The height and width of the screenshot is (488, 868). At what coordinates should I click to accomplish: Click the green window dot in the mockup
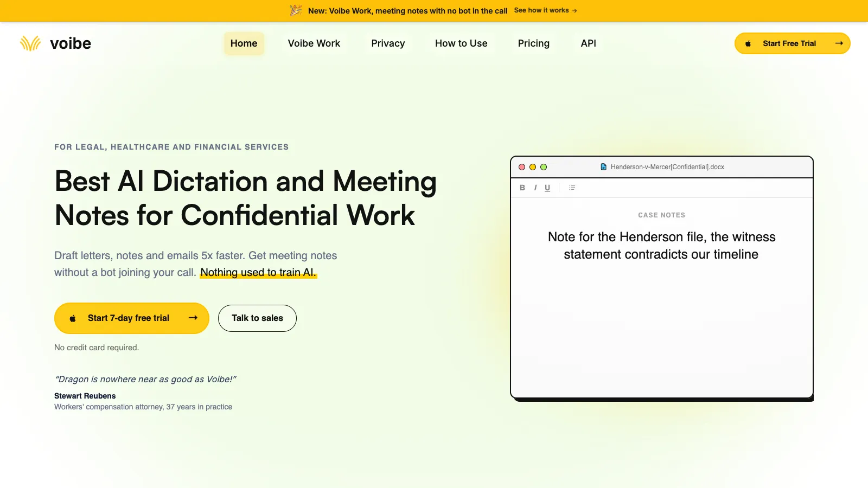544,167
